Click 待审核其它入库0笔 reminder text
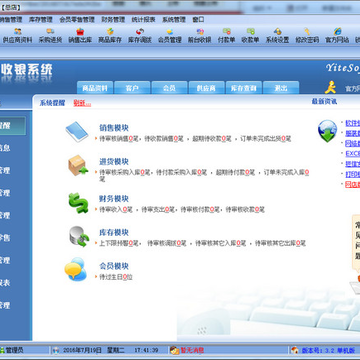 221,243
